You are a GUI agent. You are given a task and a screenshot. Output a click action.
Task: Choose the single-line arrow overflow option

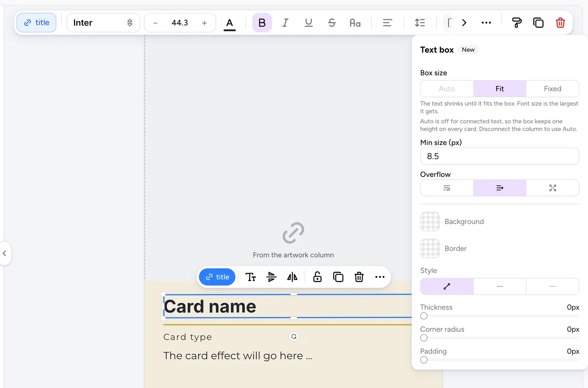[500, 188]
